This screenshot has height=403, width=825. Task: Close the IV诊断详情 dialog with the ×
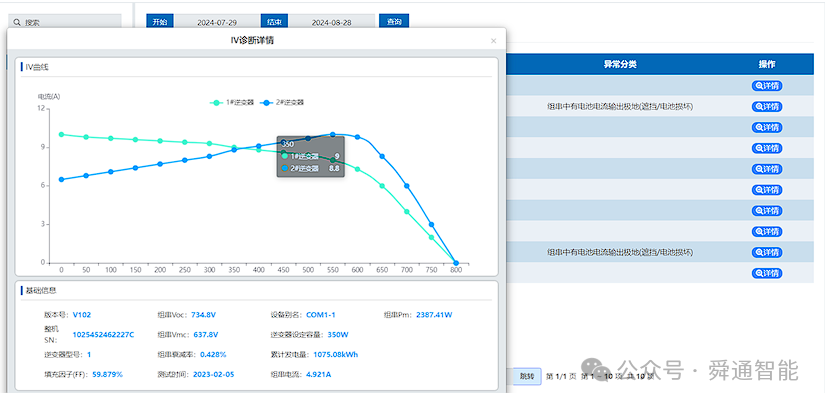pyautogui.click(x=494, y=41)
